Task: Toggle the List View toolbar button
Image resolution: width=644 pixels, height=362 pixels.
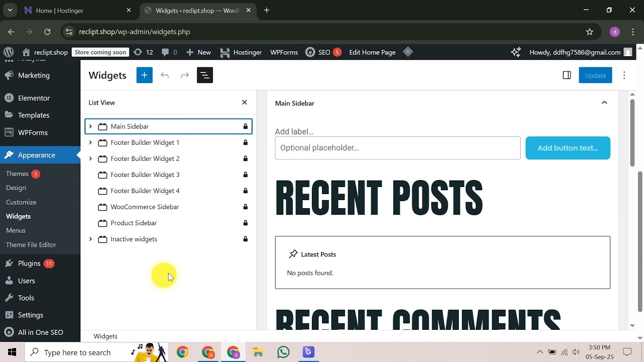Action: click(x=205, y=75)
